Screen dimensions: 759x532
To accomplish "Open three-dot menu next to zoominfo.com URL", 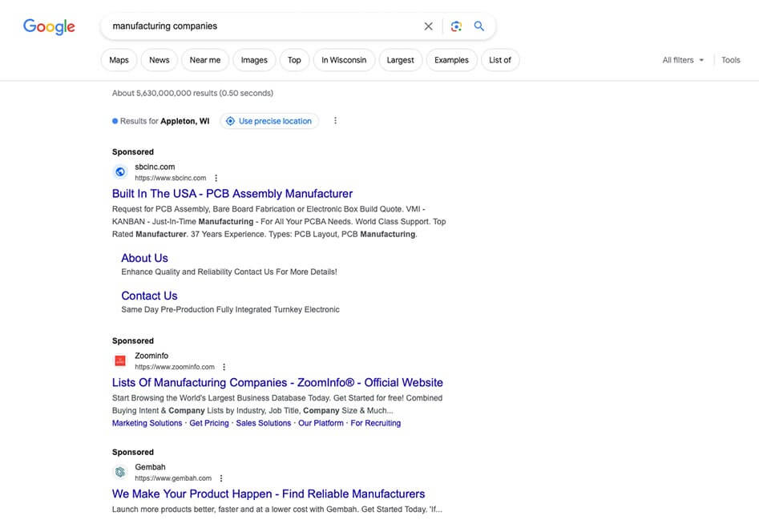I will (224, 367).
